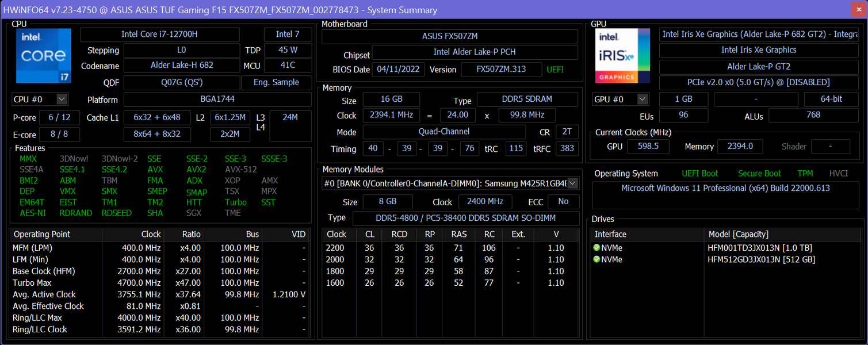Click the AVX-512 feature label
The height and width of the screenshot is (345, 868).
pos(241,170)
